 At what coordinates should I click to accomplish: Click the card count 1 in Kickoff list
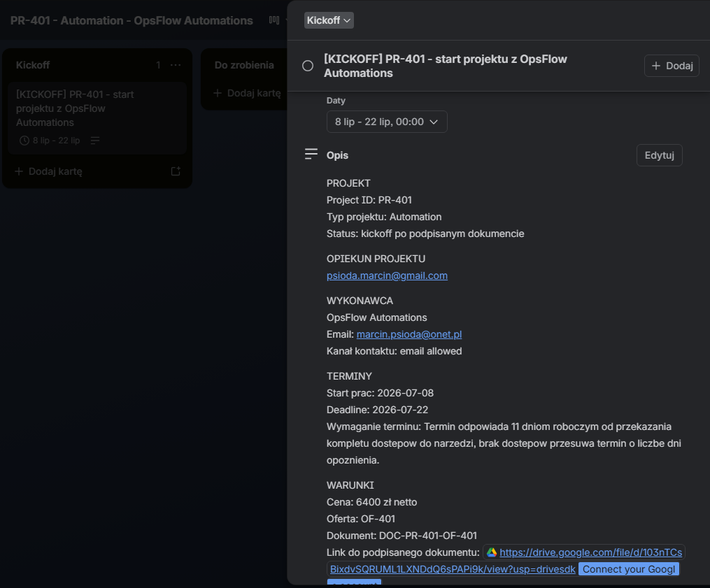[x=158, y=65]
